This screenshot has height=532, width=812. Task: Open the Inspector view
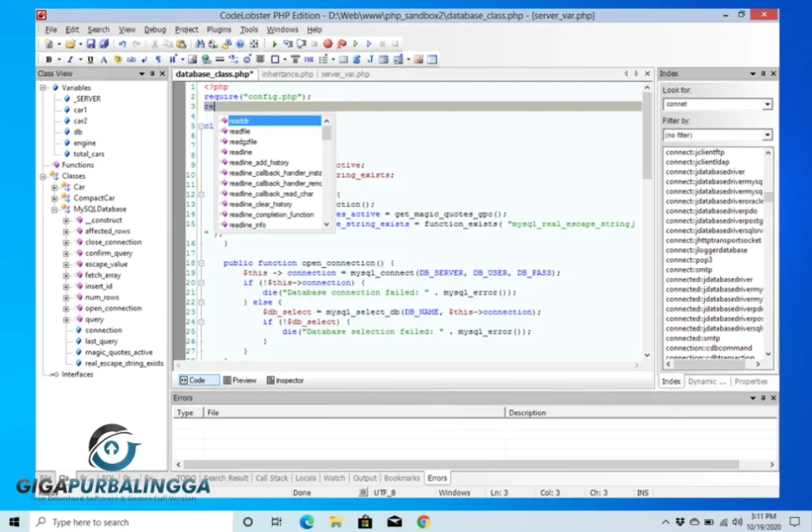[285, 380]
